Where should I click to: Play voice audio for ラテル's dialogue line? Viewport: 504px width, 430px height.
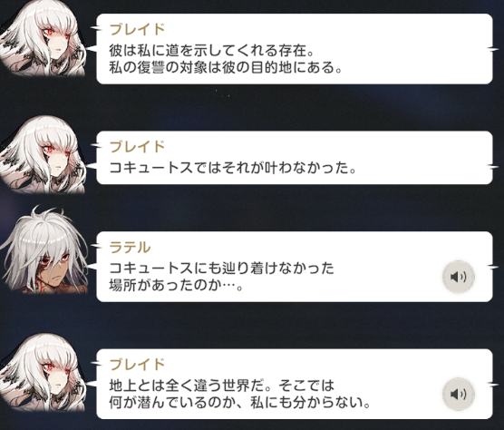pos(459,277)
